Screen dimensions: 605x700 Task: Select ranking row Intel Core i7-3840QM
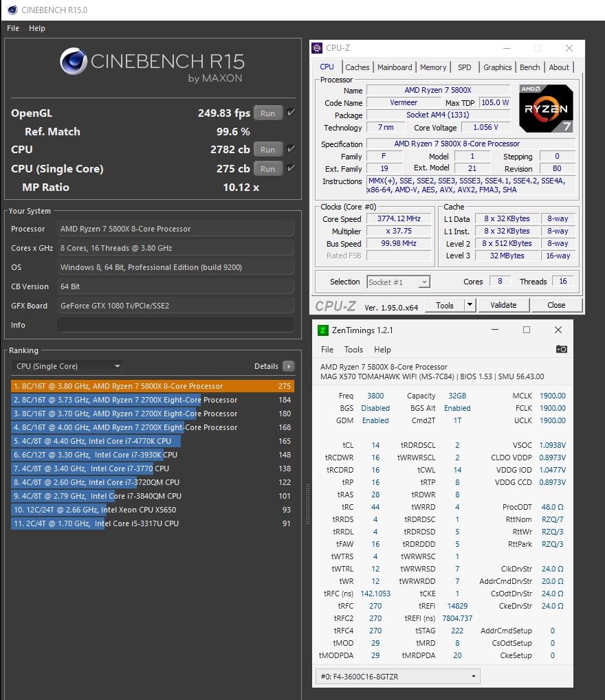coord(153,496)
